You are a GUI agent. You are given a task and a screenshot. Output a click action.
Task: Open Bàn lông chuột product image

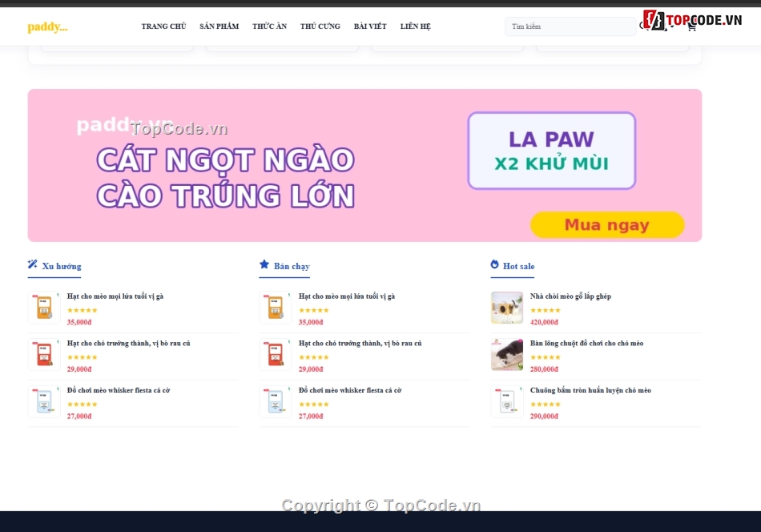pyautogui.click(x=507, y=355)
